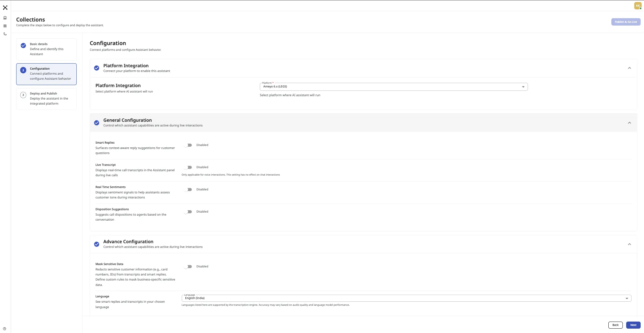Collapse the Platform Integration section chevron

(x=629, y=68)
